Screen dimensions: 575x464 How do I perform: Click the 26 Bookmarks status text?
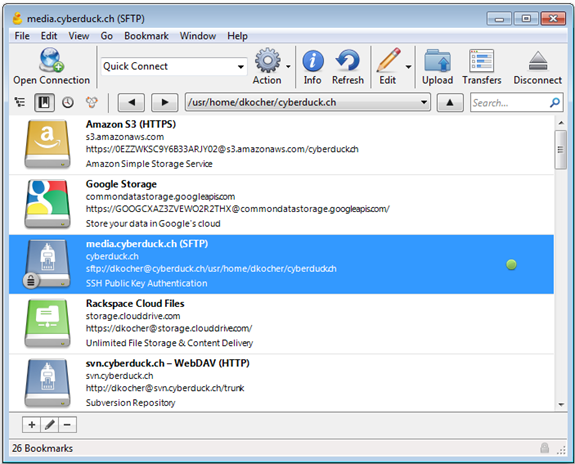(42, 448)
